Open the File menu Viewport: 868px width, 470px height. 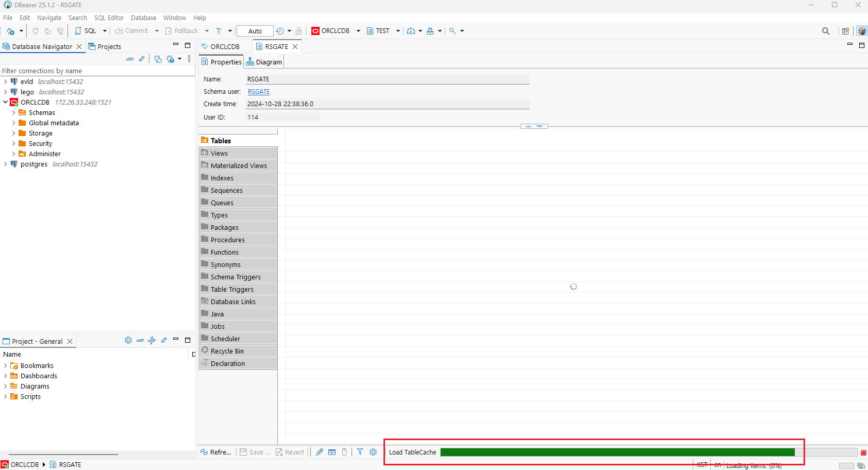point(8,18)
